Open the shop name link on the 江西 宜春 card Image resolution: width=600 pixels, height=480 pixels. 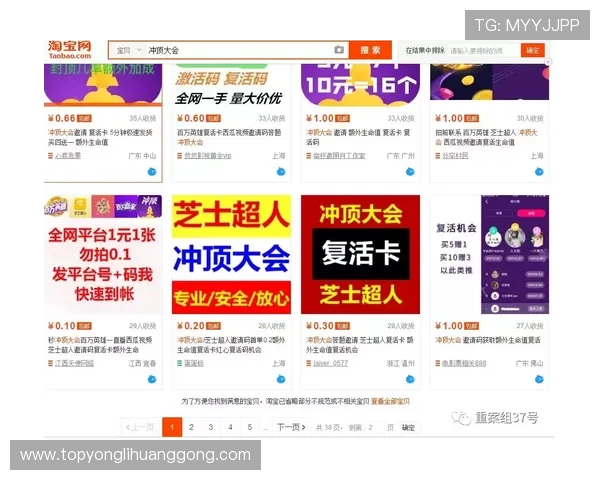[74, 363]
